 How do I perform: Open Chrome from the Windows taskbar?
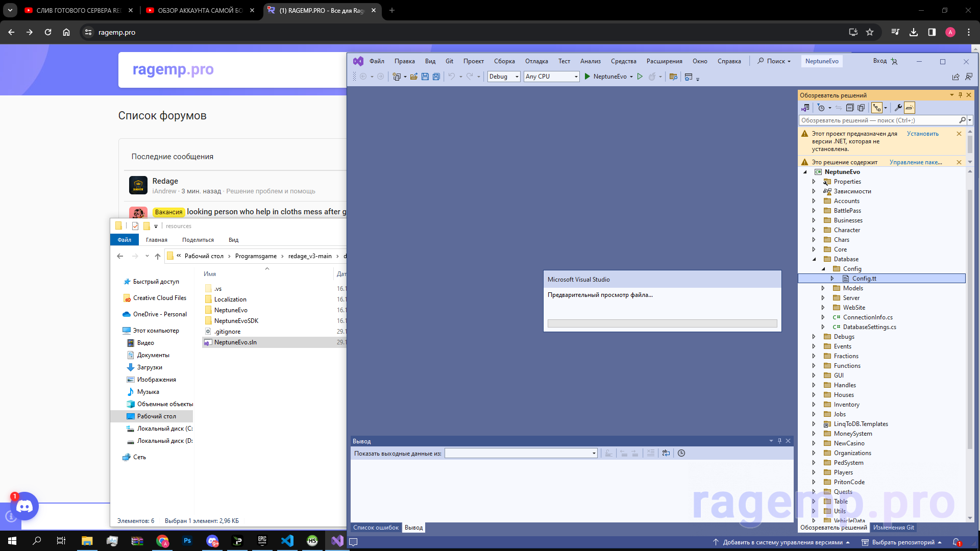click(162, 541)
